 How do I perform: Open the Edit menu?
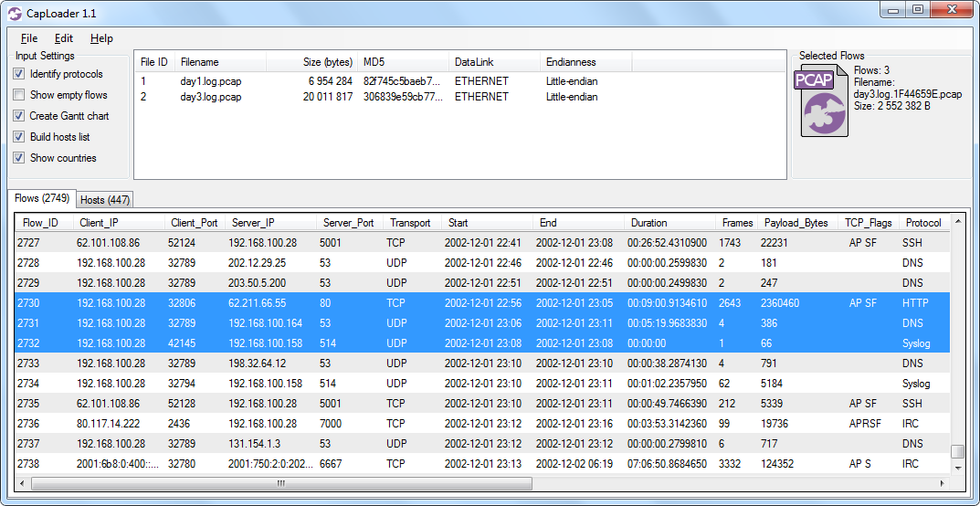64,38
